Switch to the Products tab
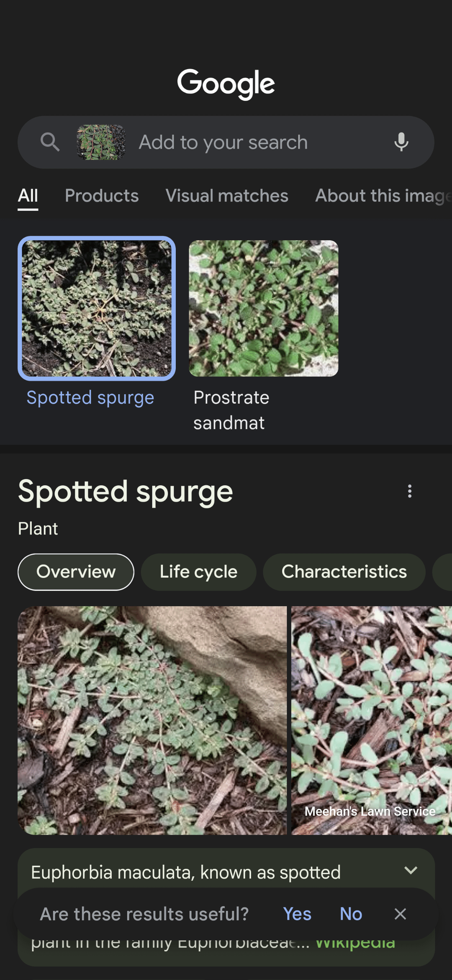This screenshot has width=452, height=980. pos(102,196)
